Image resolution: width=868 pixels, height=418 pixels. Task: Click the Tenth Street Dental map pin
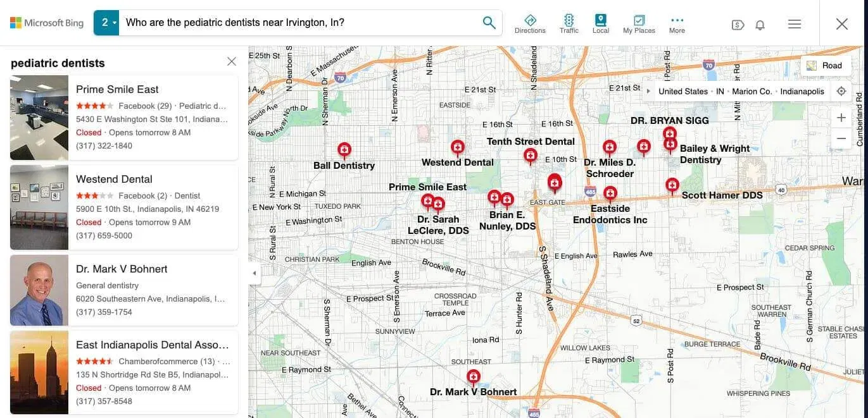pyautogui.click(x=531, y=157)
